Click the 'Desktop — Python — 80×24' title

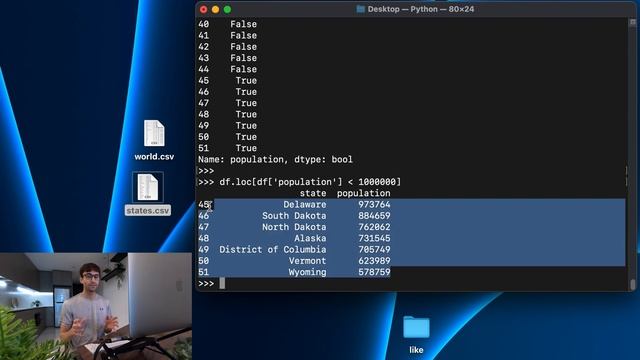click(x=421, y=9)
